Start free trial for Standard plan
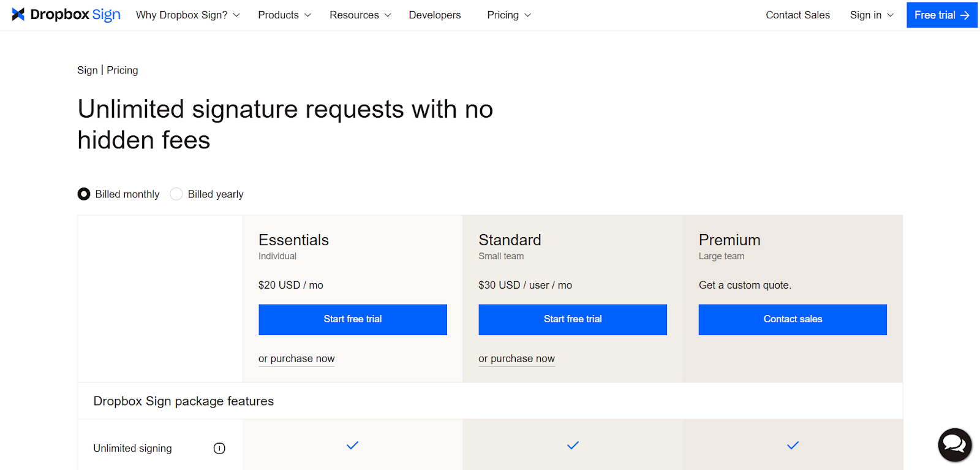Image resolution: width=980 pixels, height=470 pixels. 573,319
